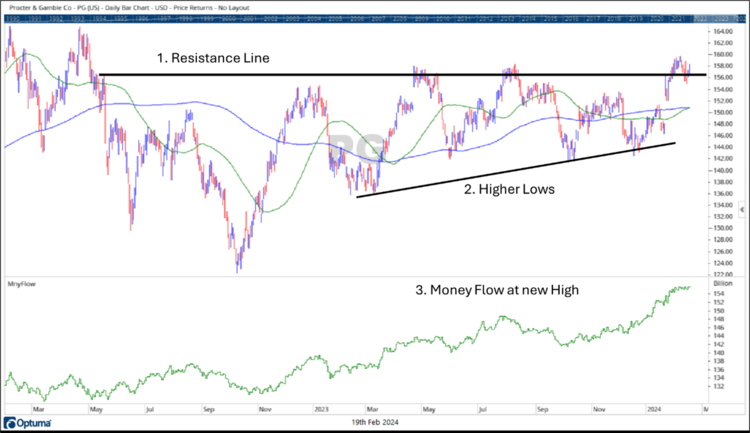Click the 156.00 price level on the scale
The image size is (750, 433).
coord(724,77)
